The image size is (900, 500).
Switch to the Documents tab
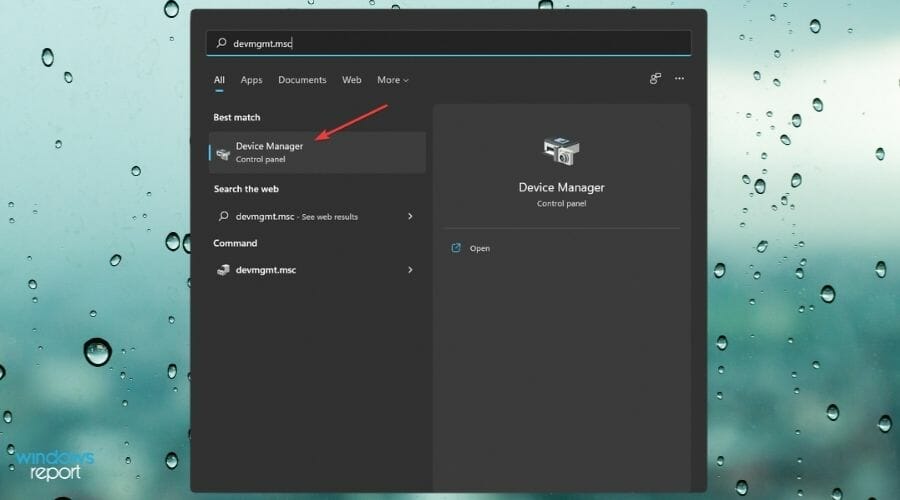[x=302, y=80]
